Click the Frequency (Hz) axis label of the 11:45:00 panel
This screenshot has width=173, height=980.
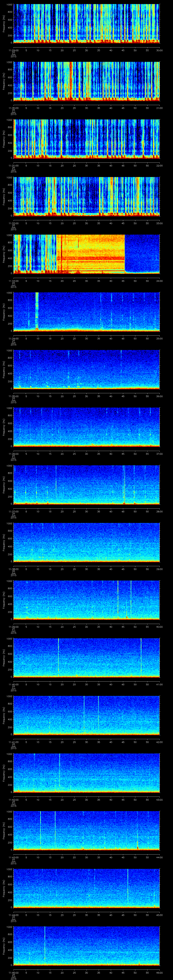[x=4, y=946]
